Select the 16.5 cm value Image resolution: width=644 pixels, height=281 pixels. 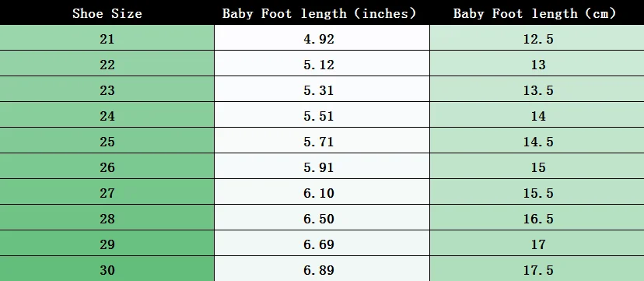(x=537, y=217)
